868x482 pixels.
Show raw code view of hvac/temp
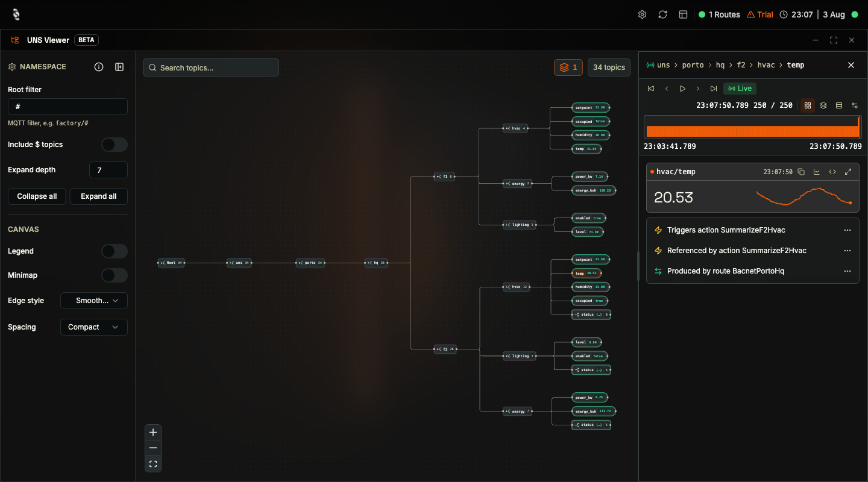click(x=832, y=172)
